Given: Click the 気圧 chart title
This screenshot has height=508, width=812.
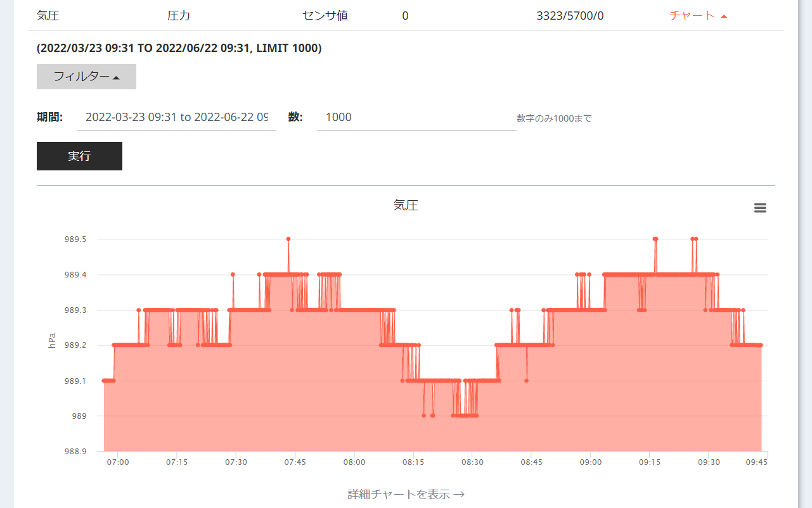Looking at the screenshot, I should click(406, 205).
